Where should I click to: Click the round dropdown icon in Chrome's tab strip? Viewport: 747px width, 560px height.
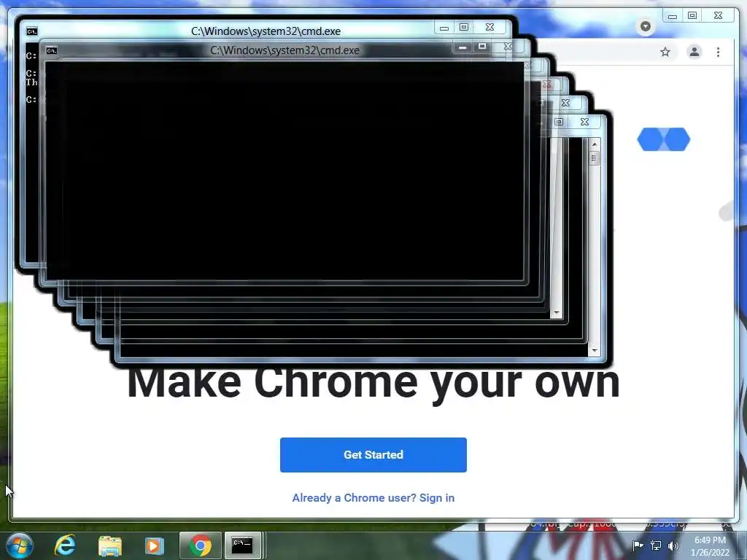[x=646, y=26]
